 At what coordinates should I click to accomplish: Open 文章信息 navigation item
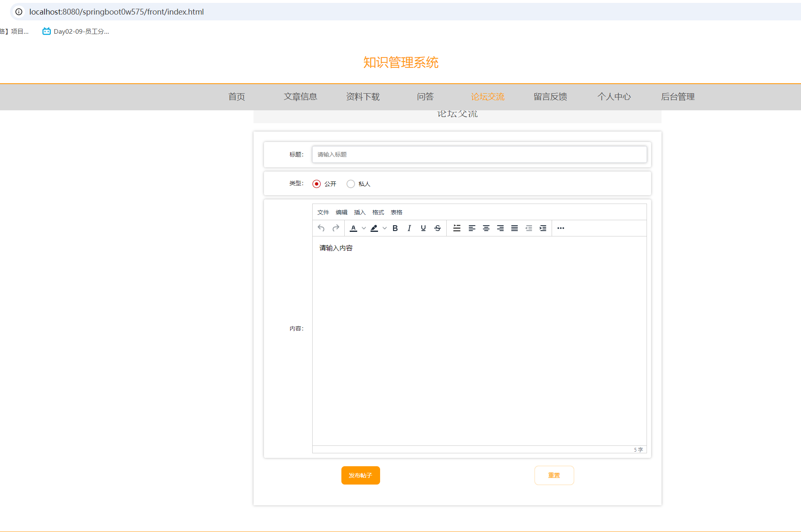click(x=301, y=97)
